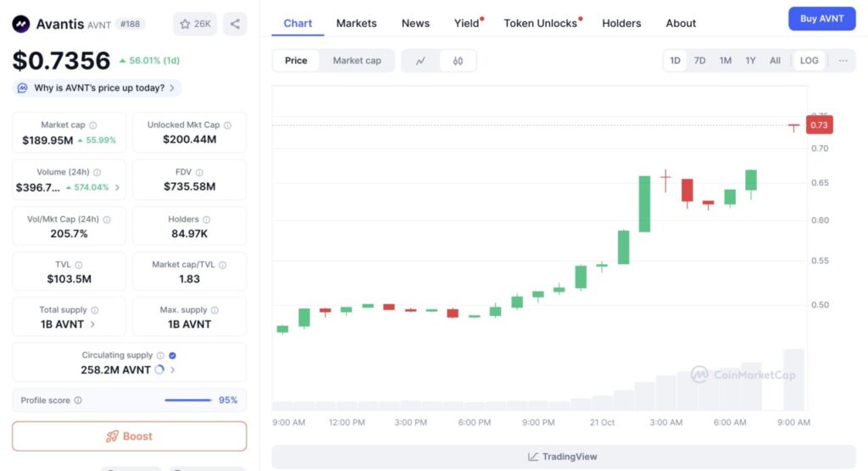Open the About tab
Screen dimensions: 868x471
click(x=681, y=23)
